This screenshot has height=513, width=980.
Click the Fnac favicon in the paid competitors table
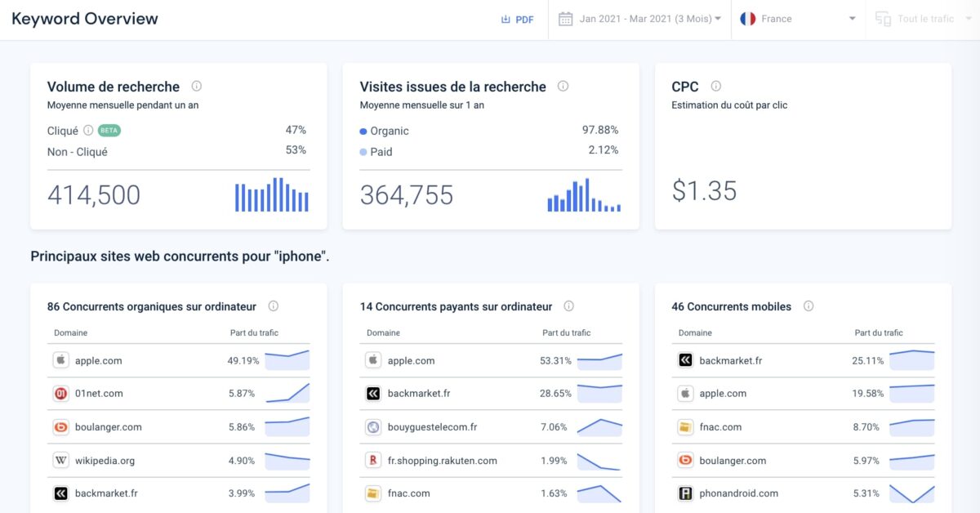pos(373,493)
